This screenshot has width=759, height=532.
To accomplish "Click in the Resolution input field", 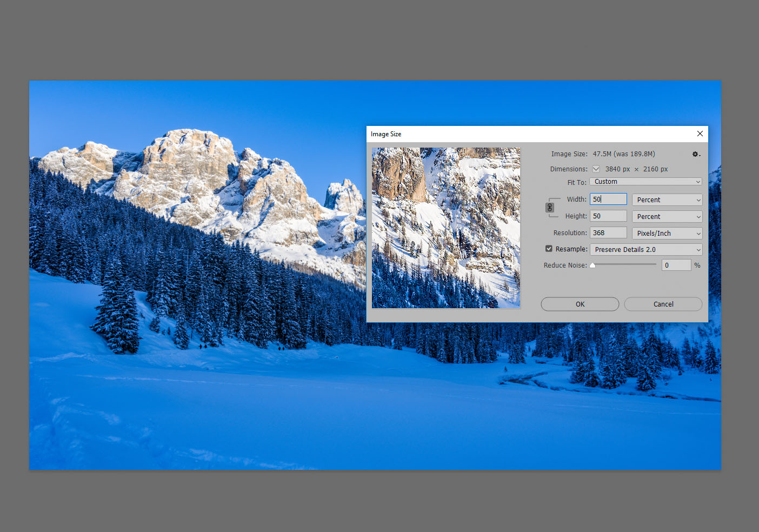I will point(608,232).
